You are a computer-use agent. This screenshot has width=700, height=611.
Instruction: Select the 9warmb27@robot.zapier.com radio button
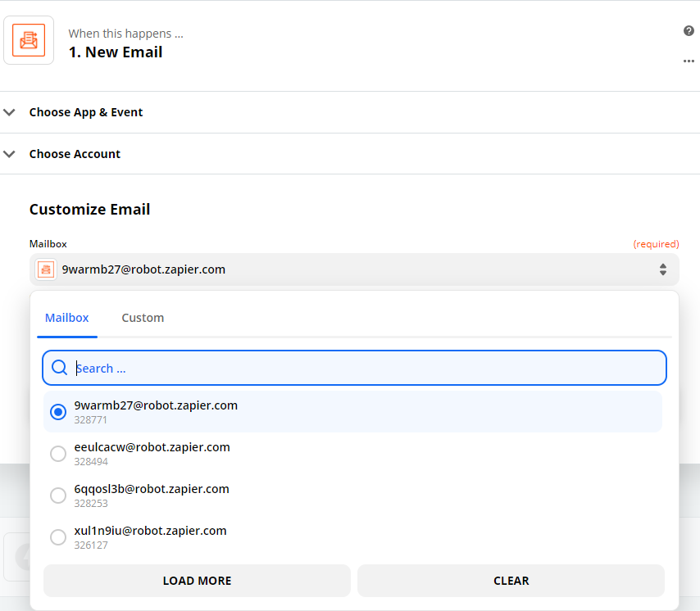coord(58,412)
